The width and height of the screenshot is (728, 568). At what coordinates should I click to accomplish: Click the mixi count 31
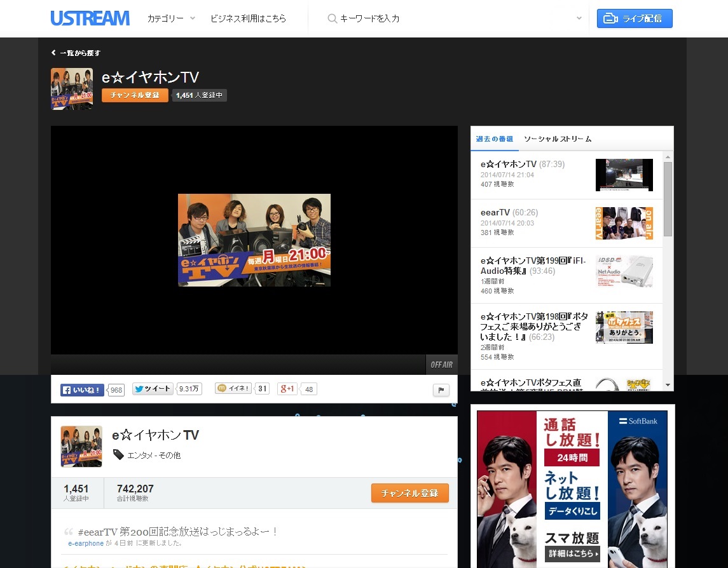click(x=263, y=388)
